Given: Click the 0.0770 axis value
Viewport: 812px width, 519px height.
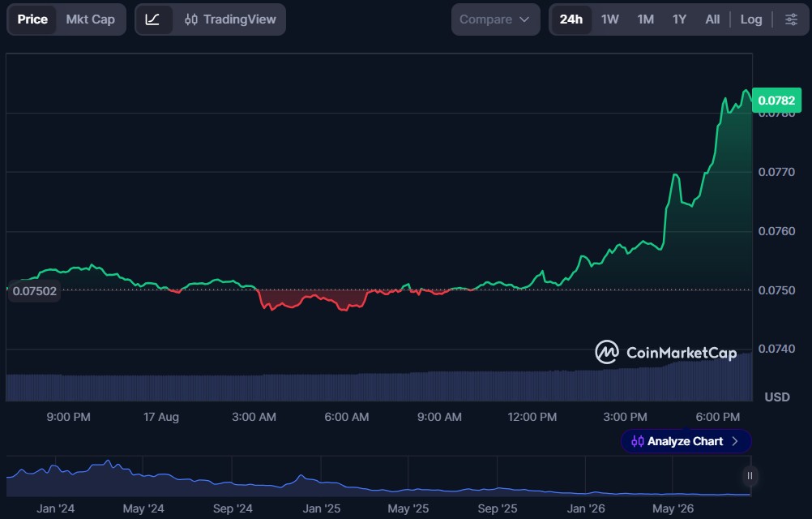Looking at the screenshot, I should point(776,172).
